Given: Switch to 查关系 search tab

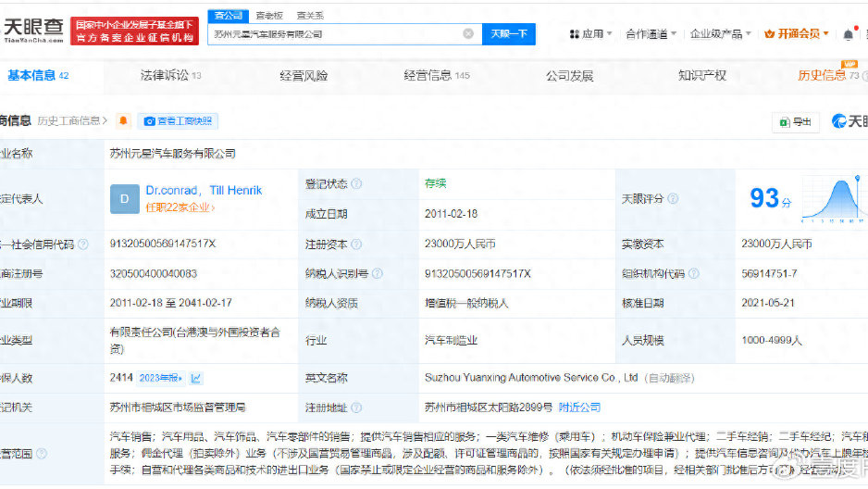Looking at the screenshot, I should tap(310, 16).
